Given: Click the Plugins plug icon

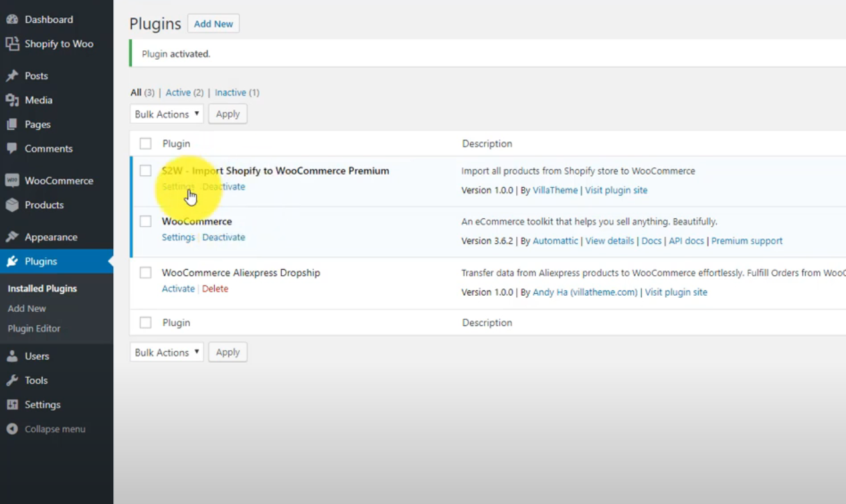Looking at the screenshot, I should 12,261.
